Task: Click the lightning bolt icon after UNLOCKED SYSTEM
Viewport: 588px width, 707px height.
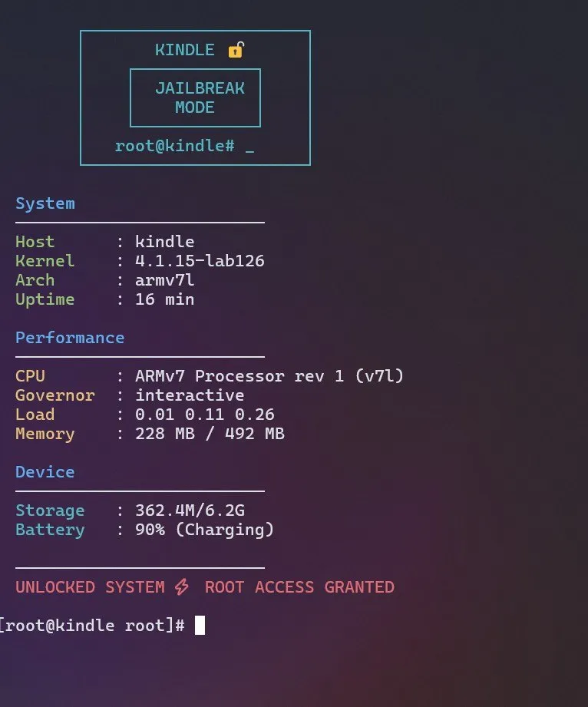Action: (x=182, y=586)
